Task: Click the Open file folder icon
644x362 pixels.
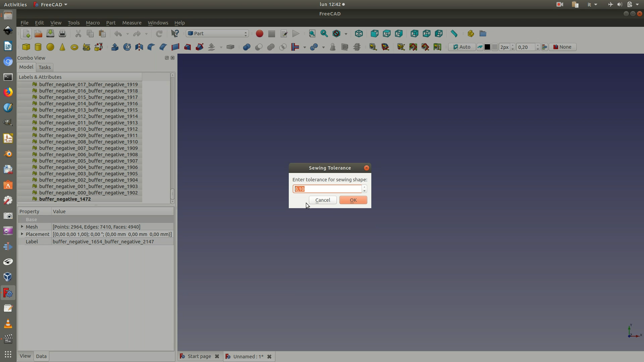Action: 38,34
